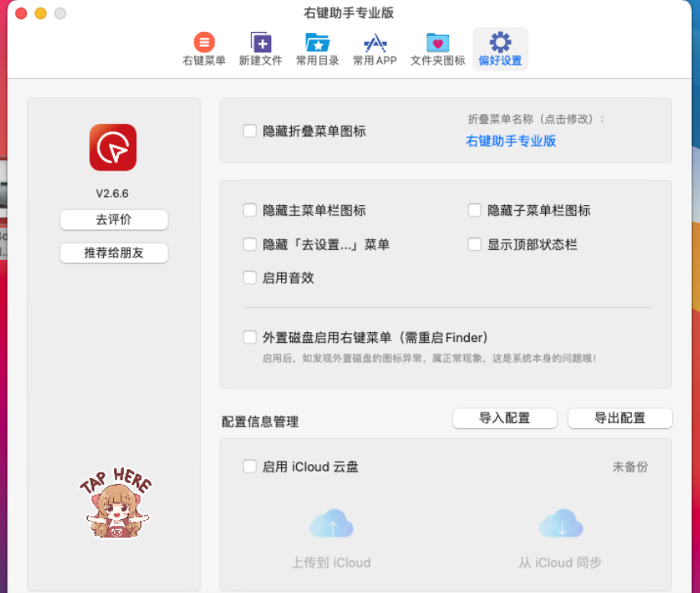
Task: Click the 上传到 iCloud label
Action: tap(331, 562)
